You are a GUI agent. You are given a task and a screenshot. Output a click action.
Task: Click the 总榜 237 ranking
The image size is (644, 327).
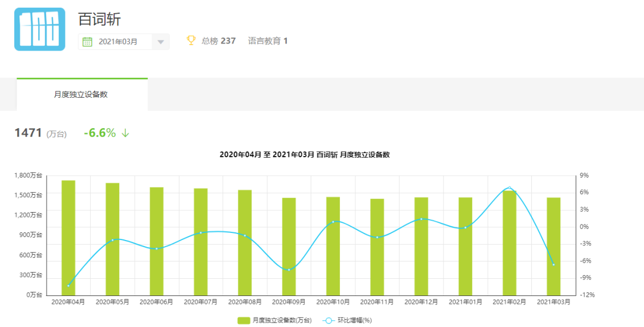[218, 41]
